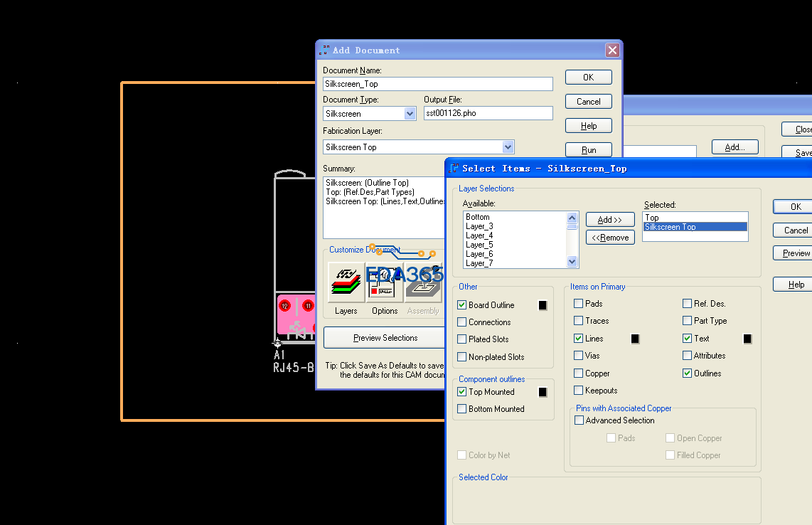Click the Layers icon in Customize Document

point(346,282)
